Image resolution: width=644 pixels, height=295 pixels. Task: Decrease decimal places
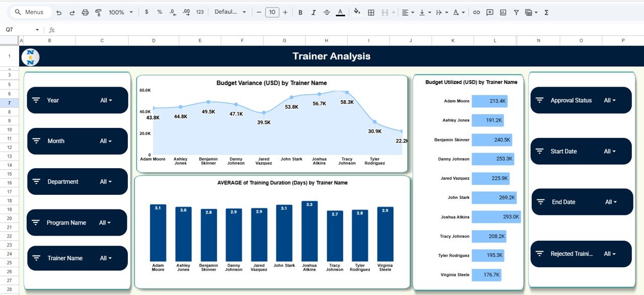coord(172,12)
